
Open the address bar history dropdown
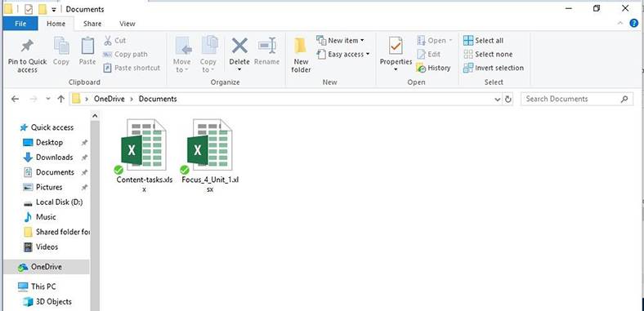click(x=498, y=100)
